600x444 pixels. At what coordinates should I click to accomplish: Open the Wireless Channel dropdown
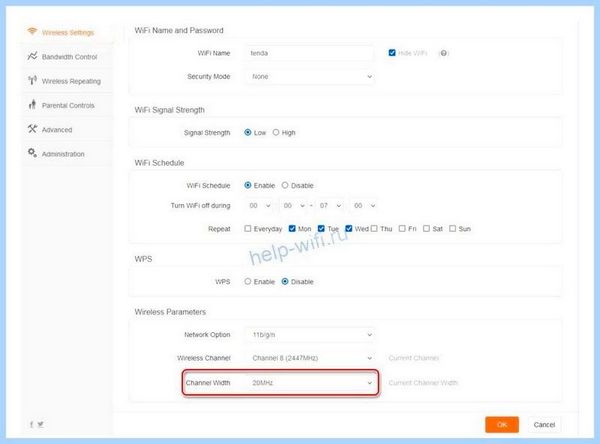coord(310,358)
